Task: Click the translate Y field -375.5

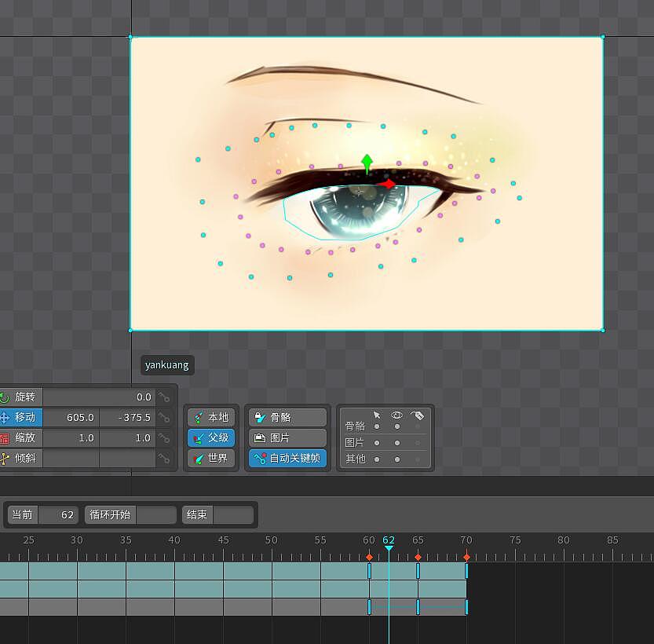Action: point(128,418)
